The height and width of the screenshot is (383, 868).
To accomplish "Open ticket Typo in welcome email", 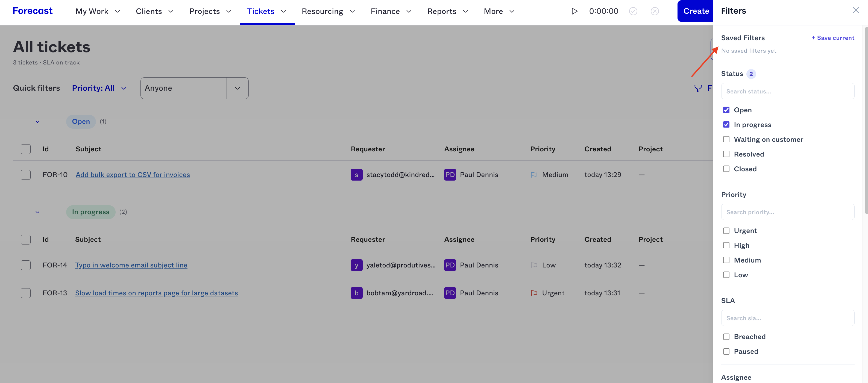I will 131,265.
